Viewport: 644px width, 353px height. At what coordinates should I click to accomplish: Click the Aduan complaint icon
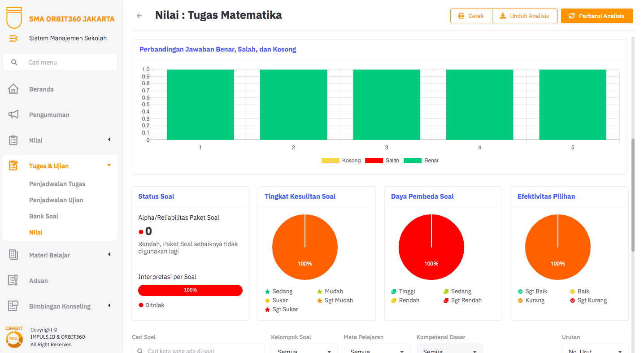click(13, 281)
